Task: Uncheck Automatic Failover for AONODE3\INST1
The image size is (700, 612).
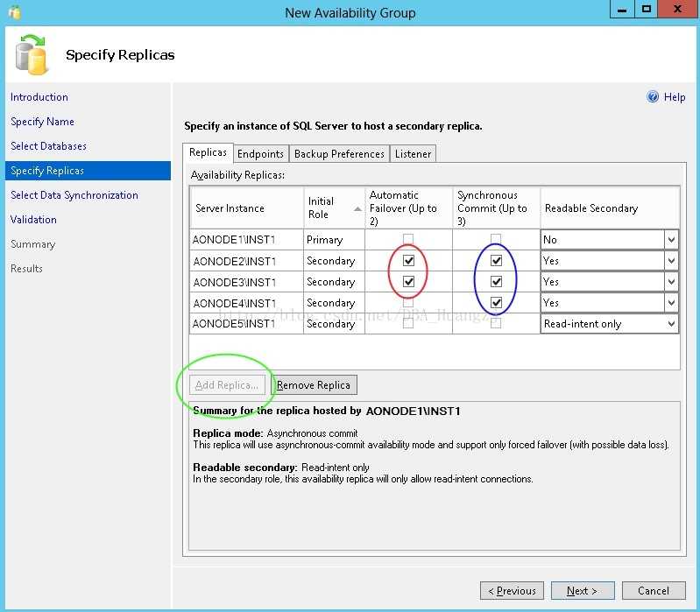Action: point(408,281)
